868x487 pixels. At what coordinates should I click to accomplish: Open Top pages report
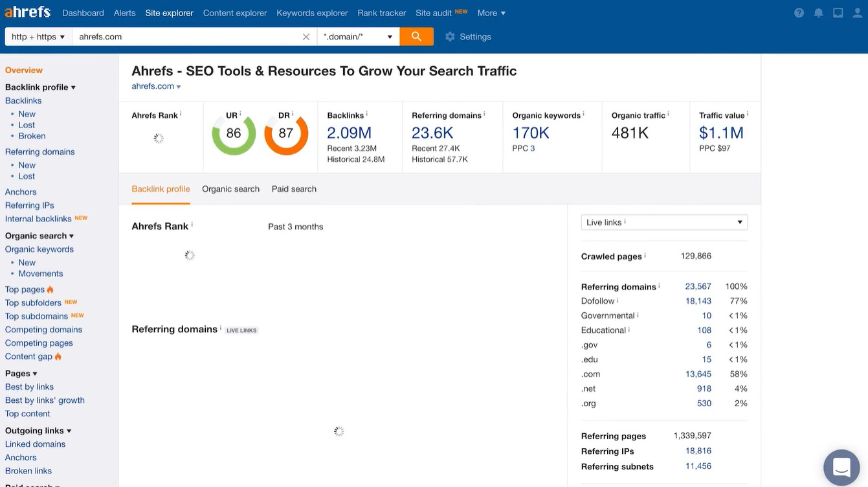tap(25, 289)
